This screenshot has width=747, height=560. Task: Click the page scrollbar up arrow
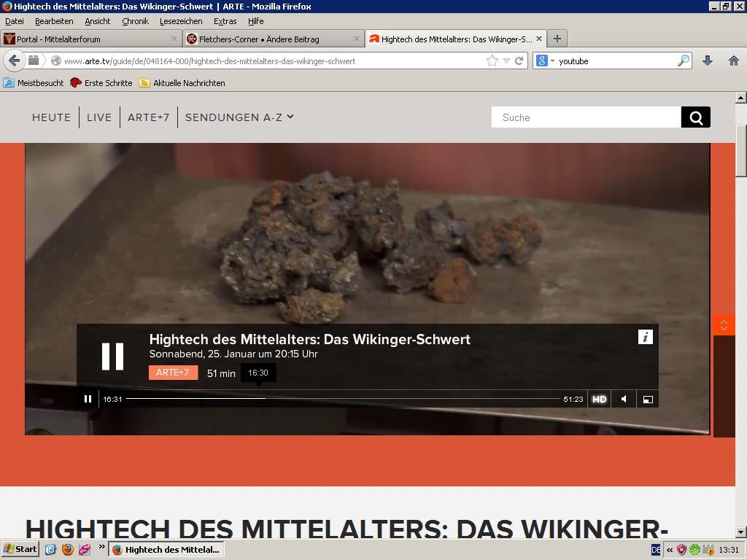[x=741, y=98]
